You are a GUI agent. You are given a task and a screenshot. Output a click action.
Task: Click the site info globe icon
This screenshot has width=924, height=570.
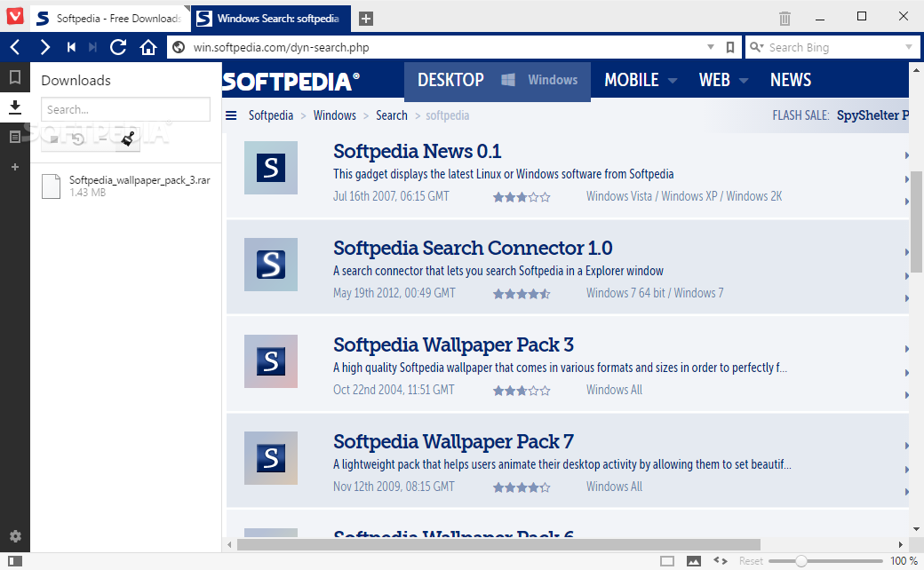click(179, 48)
